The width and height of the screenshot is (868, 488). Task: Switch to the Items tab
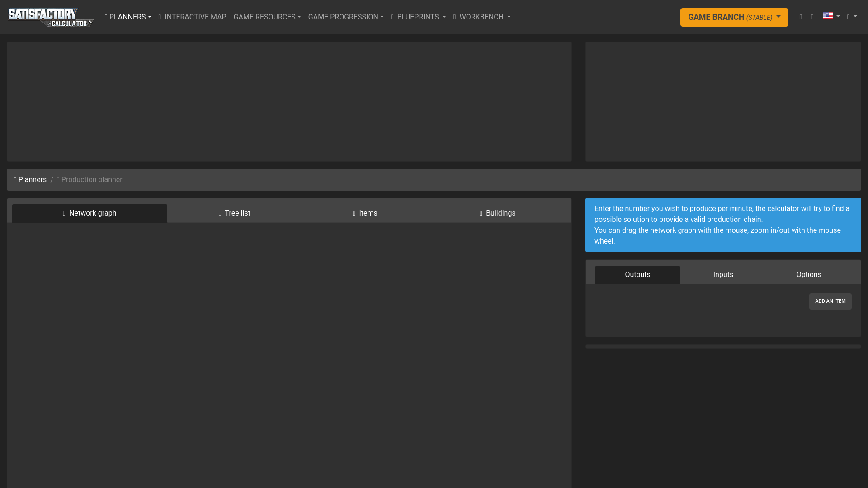(365, 213)
